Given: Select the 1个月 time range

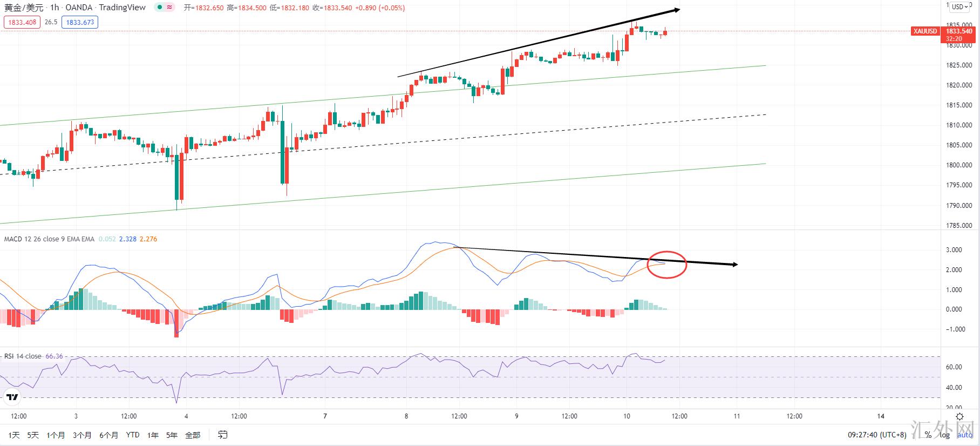Looking at the screenshot, I should pos(56,435).
